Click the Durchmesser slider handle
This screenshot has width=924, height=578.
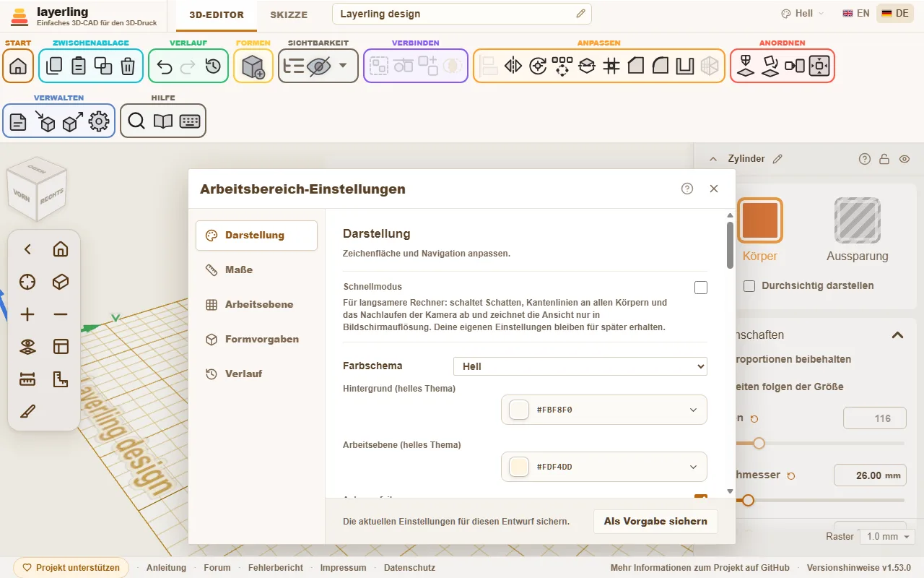click(749, 500)
